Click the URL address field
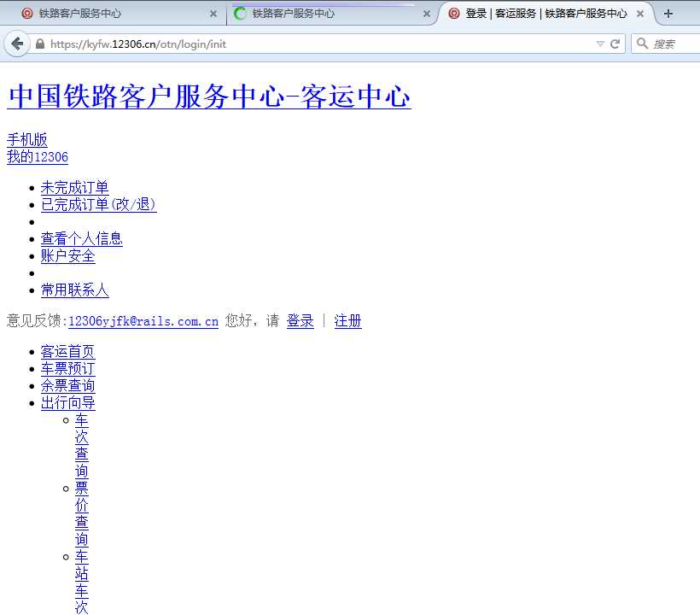The height and width of the screenshot is (615, 700). click(x=312, y=44)
